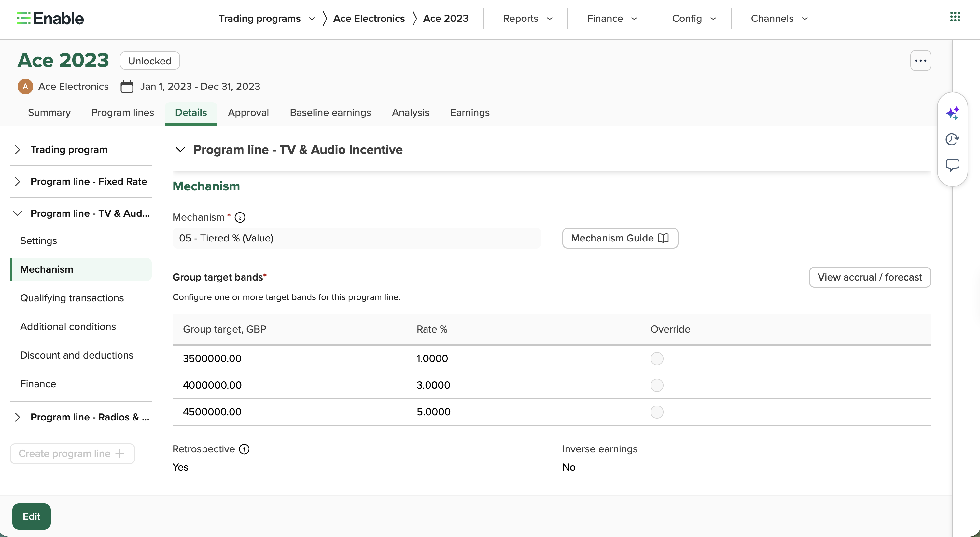Click the Mechanism field 05 - Tiered % (Value)
The width and height of the screenshot is (980, 537).
click(357, 238)
